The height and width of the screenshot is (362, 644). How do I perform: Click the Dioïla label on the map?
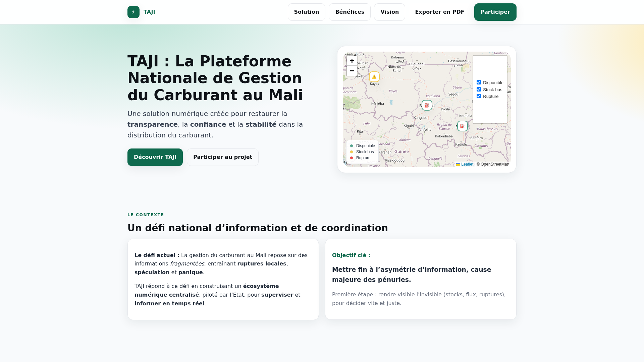tap(445, 109)
